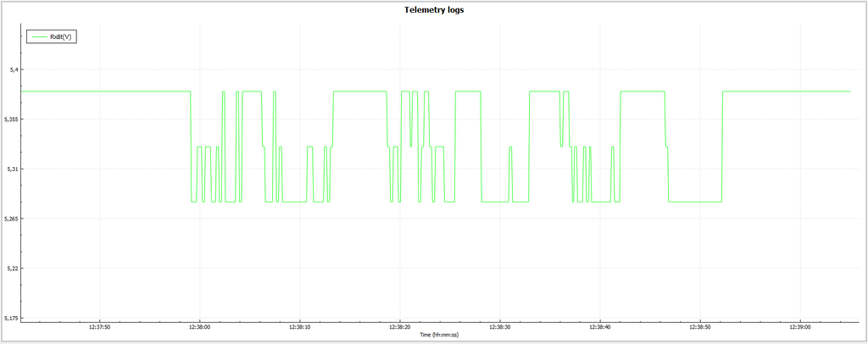Click the 5,175 voltage axis label
The height and width of the screenshot is (344, 868).
click(9, 319)
